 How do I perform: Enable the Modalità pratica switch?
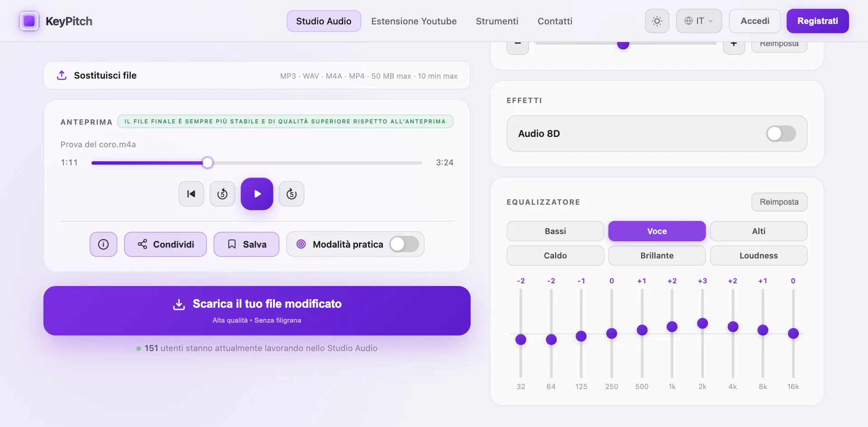click(x=404, y=244)
